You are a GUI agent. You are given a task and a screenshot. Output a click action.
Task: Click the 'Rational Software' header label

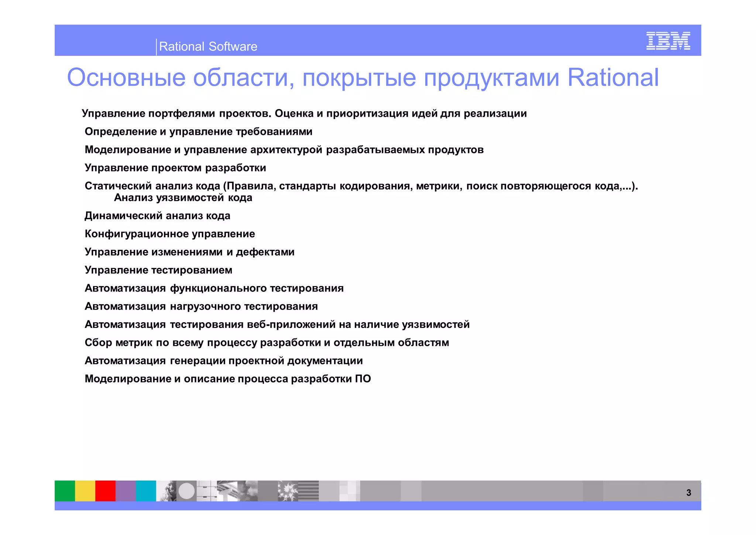point(208,47)
